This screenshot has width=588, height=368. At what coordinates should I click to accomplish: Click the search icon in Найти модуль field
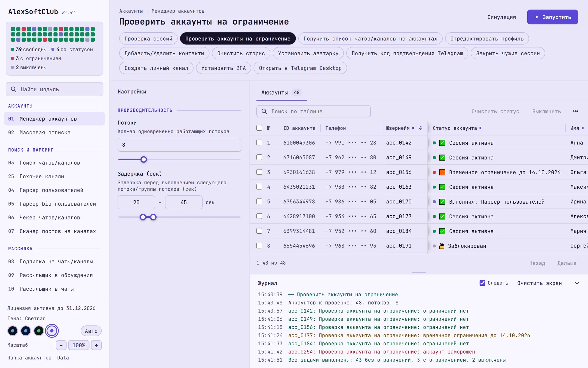pos(14,89)
